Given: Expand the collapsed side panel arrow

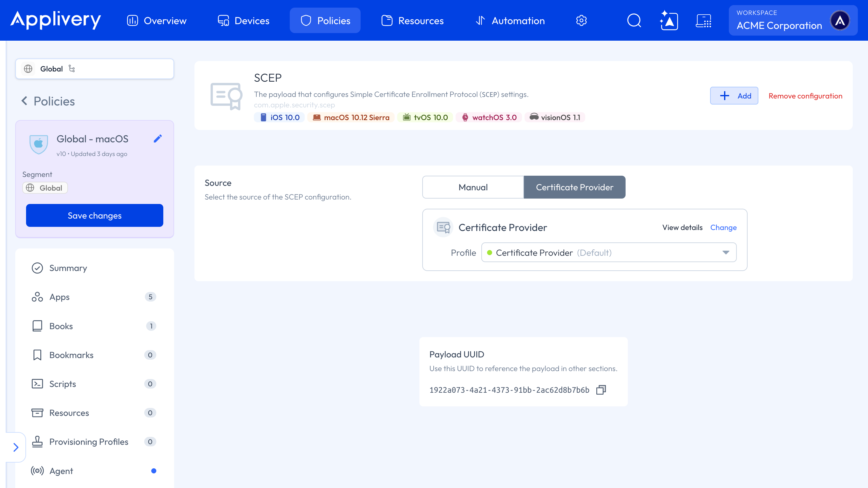Looking at the screenshot, I should 16,447.
